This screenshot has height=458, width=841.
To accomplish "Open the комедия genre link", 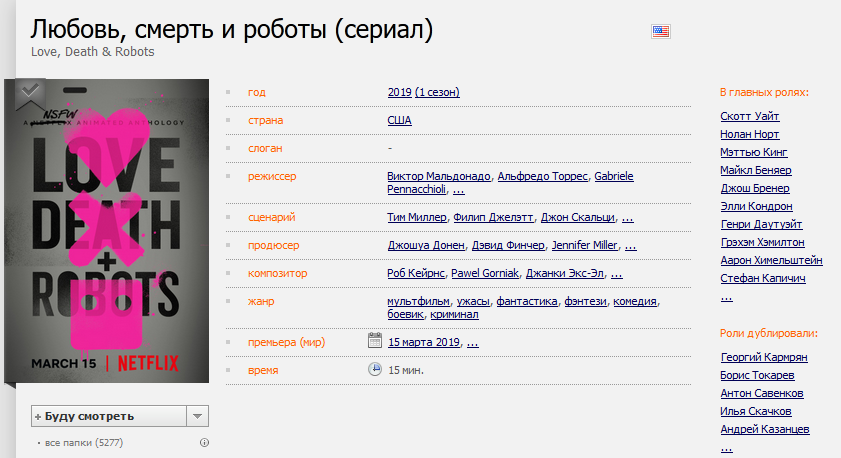I will coord(635,301).
